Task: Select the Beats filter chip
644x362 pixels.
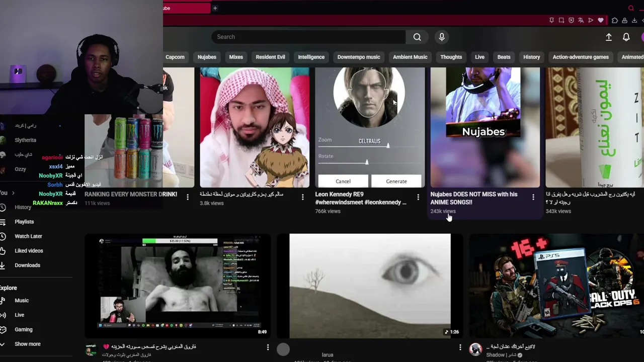Action: (x=504, y=57)
